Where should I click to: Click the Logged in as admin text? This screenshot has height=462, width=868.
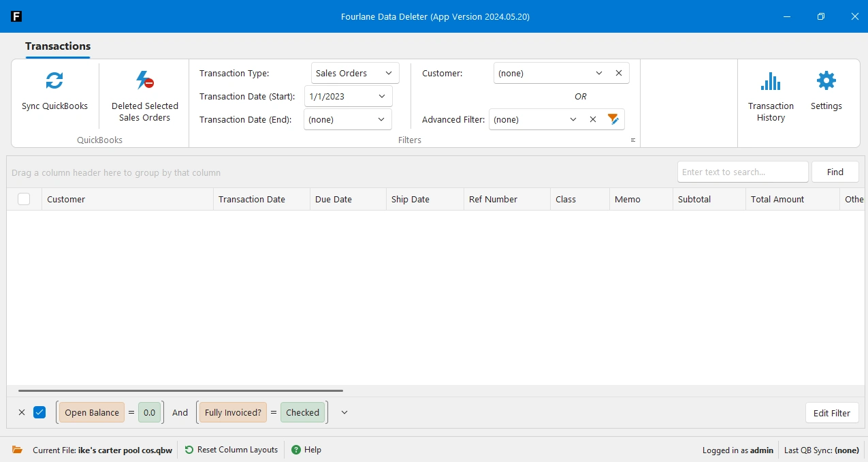738,450
